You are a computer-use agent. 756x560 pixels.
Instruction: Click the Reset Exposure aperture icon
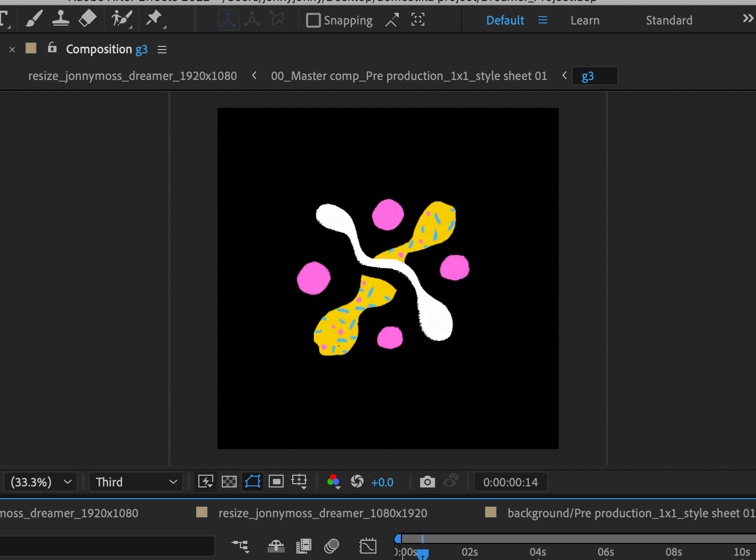pos(357,482)
